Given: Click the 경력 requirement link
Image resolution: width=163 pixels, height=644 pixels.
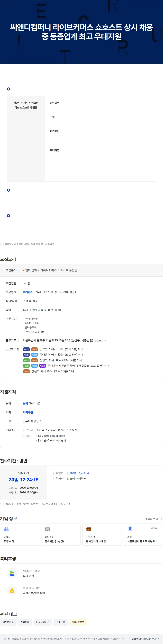Looking at the screenshot, I should pos(25,404).
